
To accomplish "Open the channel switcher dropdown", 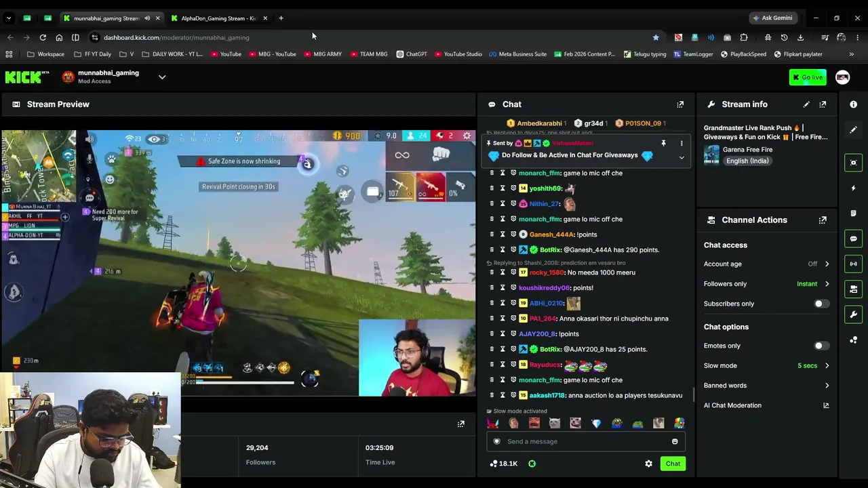I will (x=162, y=77).
